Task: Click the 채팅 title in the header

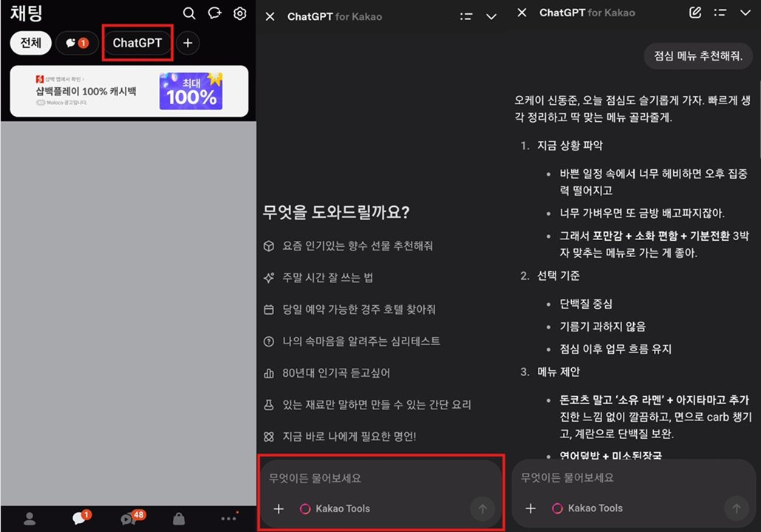Action: pyautogui.click(x=27, y=13)
